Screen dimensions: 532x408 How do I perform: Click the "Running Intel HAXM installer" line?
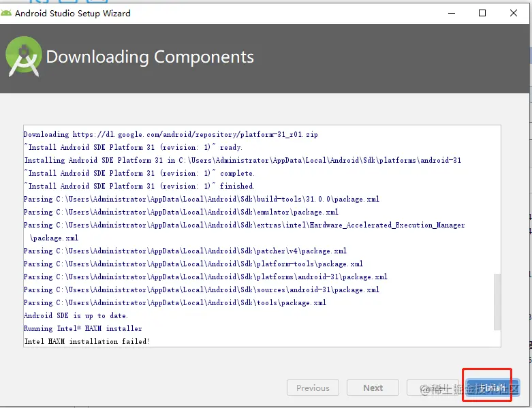pos(83,328)
